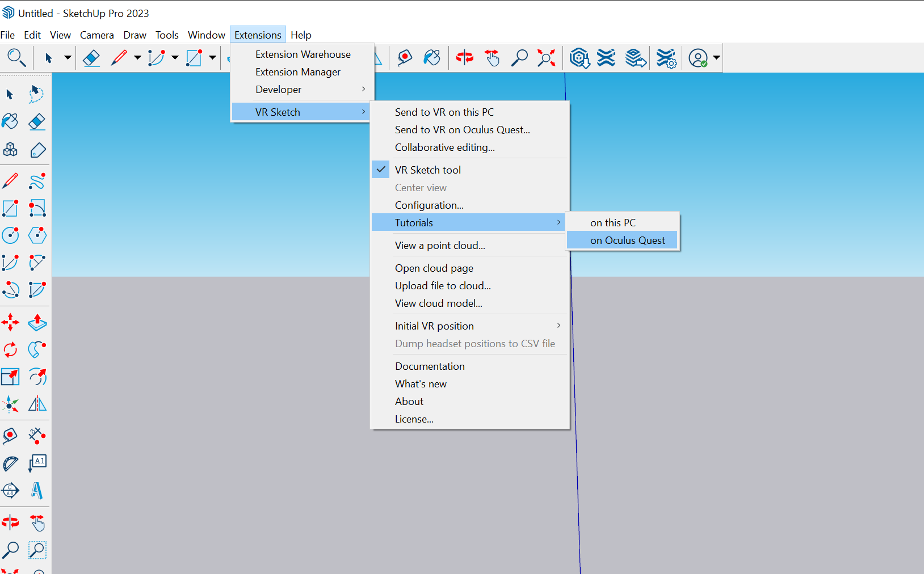Expand the Tutorials submenu

point(469,223)
